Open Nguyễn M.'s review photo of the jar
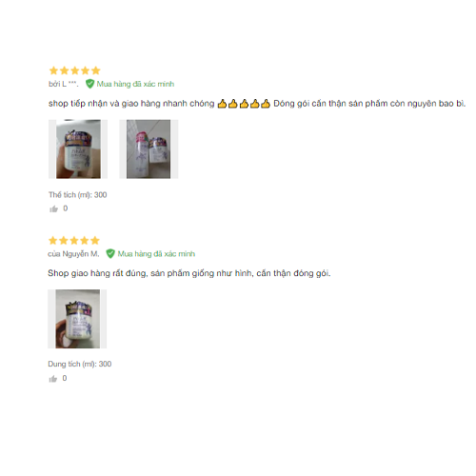The width and height of the screenshot is (476, 476). (x=77, y=319)
